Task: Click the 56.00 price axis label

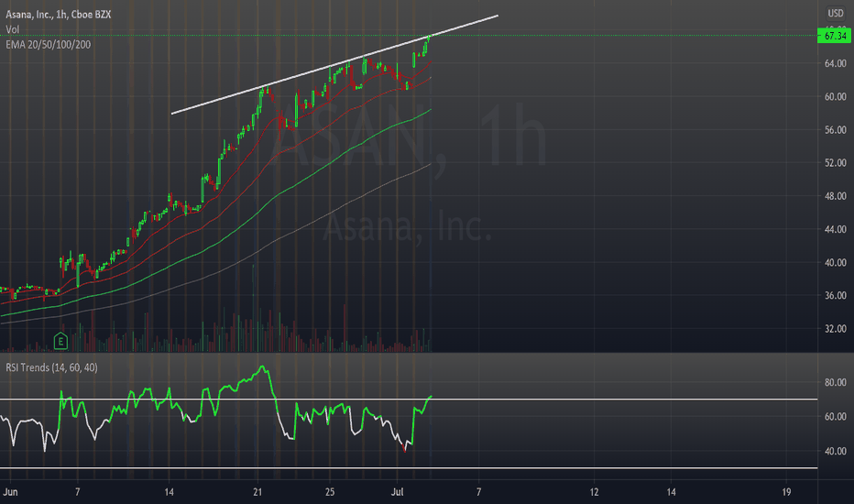Action: pos(836,130)
